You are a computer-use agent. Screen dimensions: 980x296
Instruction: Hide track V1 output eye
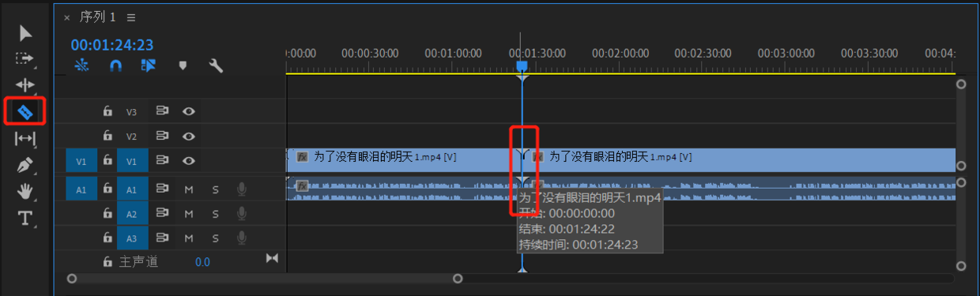[188, 160]
